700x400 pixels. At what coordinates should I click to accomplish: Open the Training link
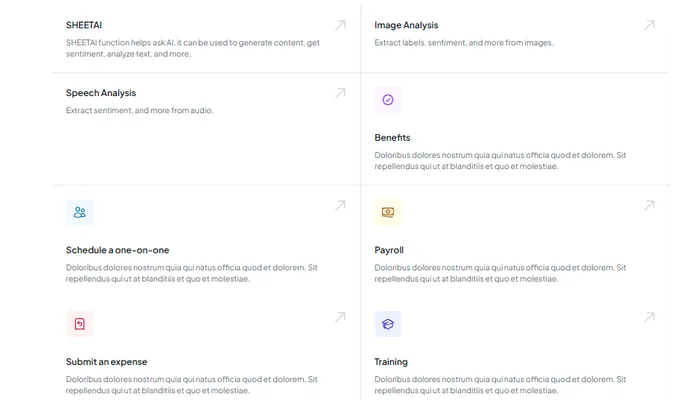coord(391,361)
